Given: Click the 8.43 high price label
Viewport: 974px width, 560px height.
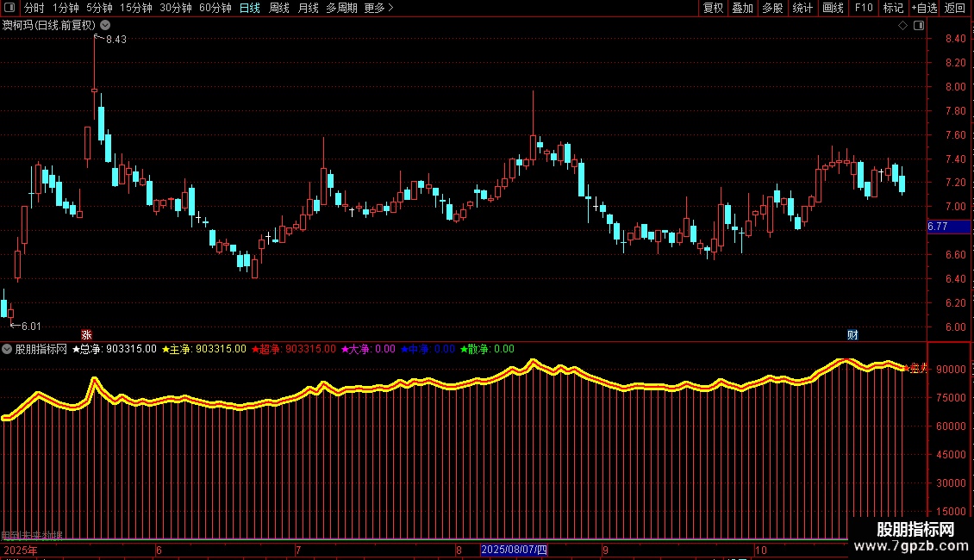Looking at the screenshot, I should click(116, 40).
